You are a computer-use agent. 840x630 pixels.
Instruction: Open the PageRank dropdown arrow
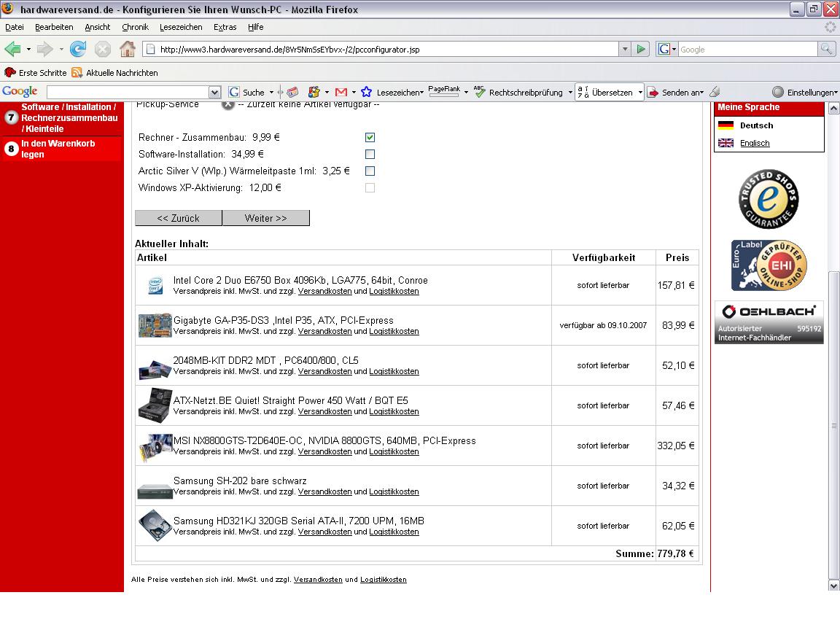coord(466,92)
